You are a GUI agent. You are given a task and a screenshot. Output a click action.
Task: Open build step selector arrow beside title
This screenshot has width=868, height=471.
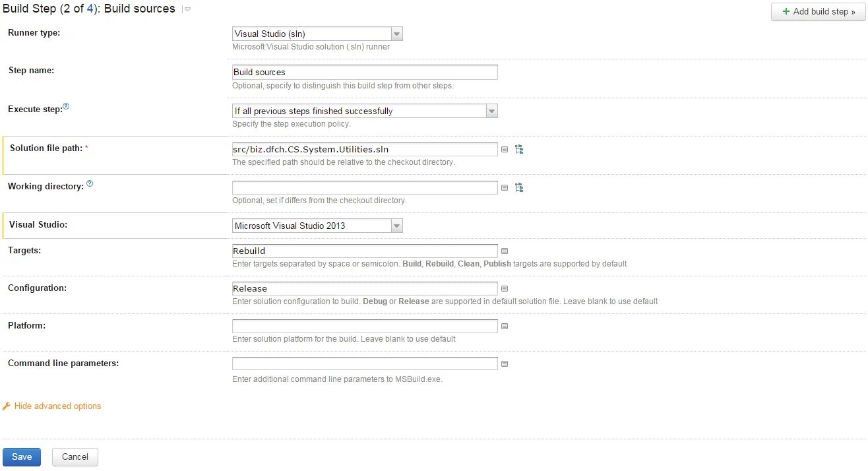(187, 9)
